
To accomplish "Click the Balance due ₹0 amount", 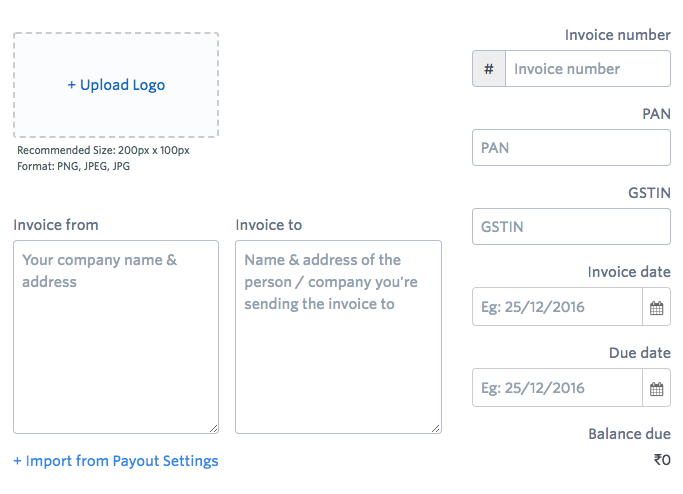I will point(662,461).
